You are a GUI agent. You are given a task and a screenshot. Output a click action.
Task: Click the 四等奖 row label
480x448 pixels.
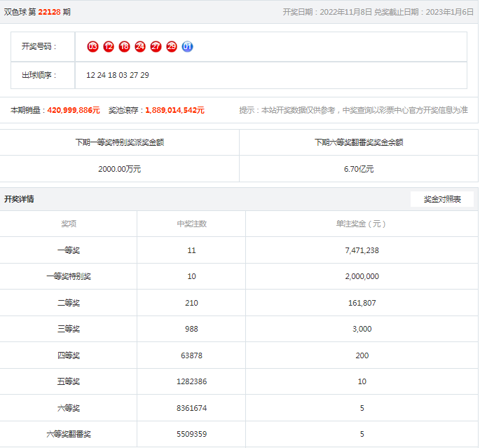[x=69, y=356]
